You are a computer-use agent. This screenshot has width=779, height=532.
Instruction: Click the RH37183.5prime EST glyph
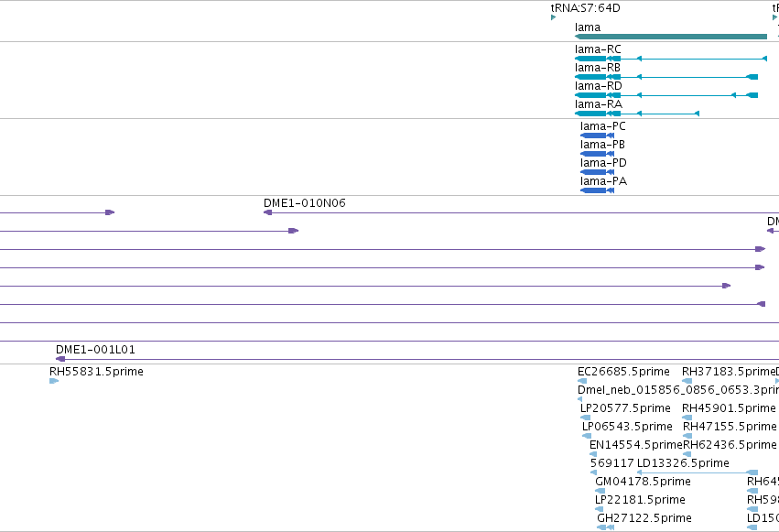click(x=687, y=381)
